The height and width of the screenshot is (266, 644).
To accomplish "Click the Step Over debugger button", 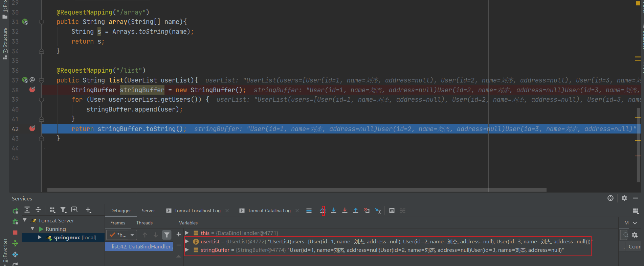I will [323, 211].
